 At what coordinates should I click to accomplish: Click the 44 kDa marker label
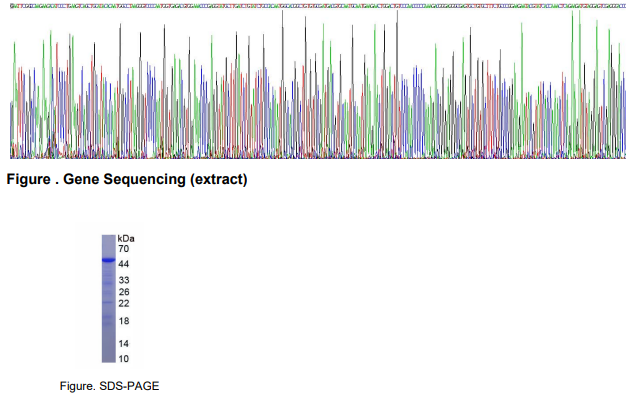(x=124, y=264)
